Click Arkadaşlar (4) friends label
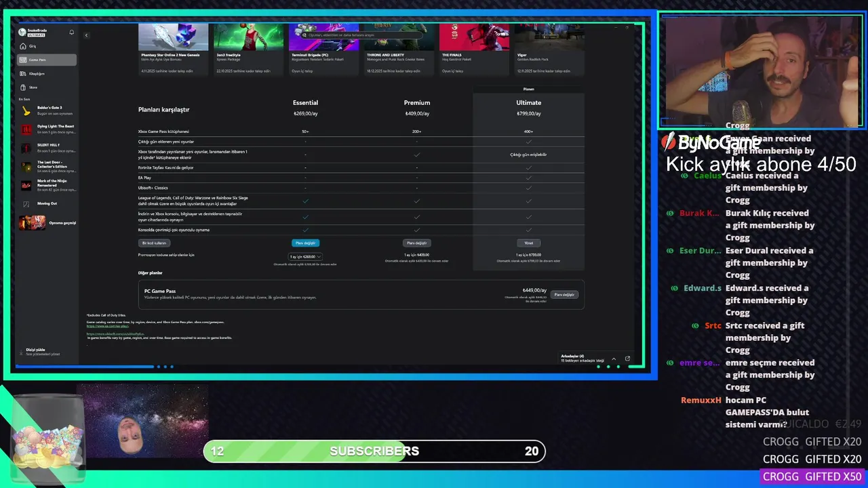 coord(572,356)
